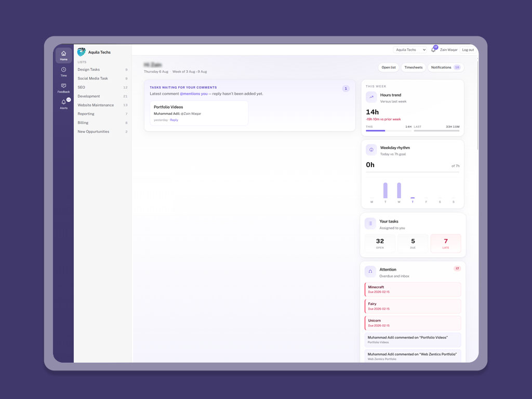
Task: Open the Home sidebar icon
Action: [63, 55]
